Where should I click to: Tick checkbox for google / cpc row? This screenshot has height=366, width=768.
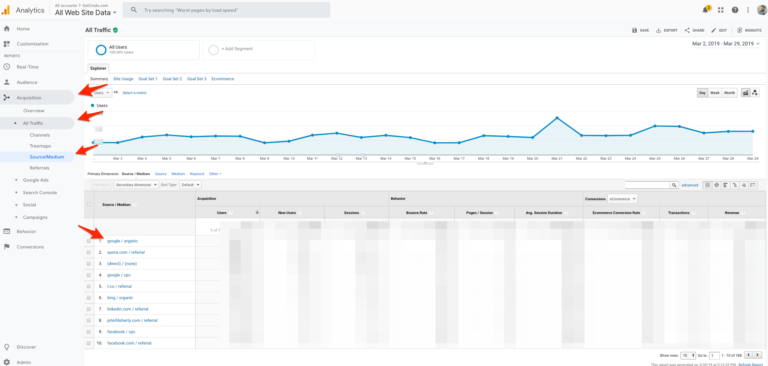click(89, 275)
